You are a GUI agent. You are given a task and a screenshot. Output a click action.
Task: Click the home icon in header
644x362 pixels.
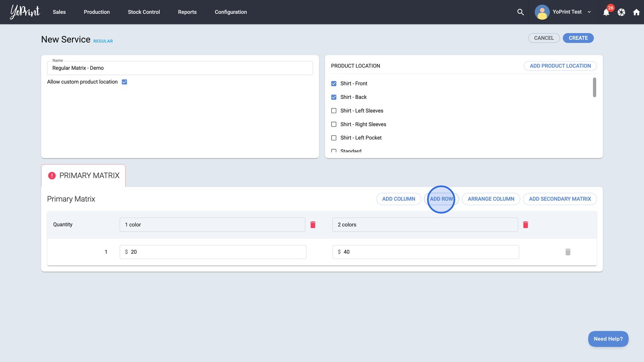pyautogui.click(x=636, y=12)
